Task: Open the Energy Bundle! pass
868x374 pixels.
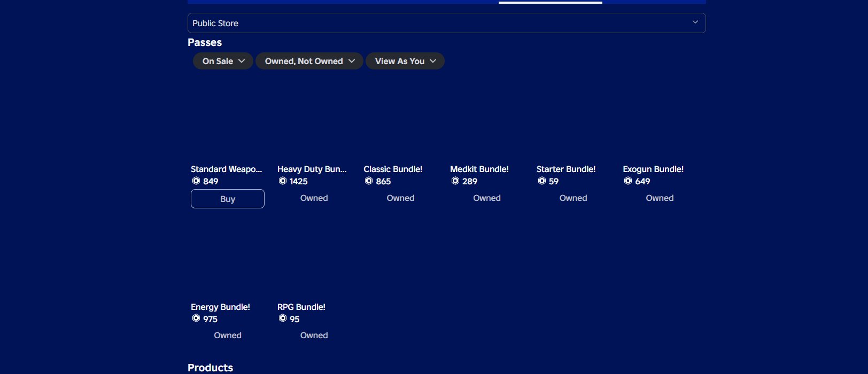Action: (220, 307)
